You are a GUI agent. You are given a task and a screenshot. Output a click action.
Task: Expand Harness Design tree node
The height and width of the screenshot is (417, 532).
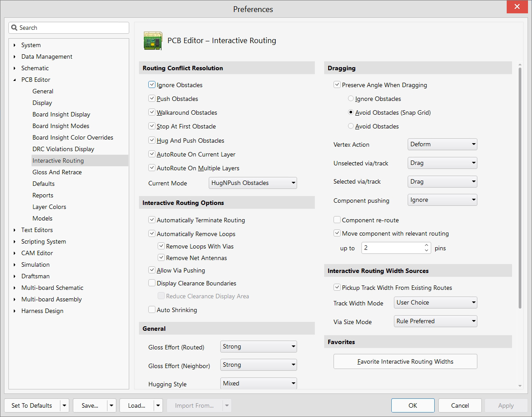click(14, 311)
